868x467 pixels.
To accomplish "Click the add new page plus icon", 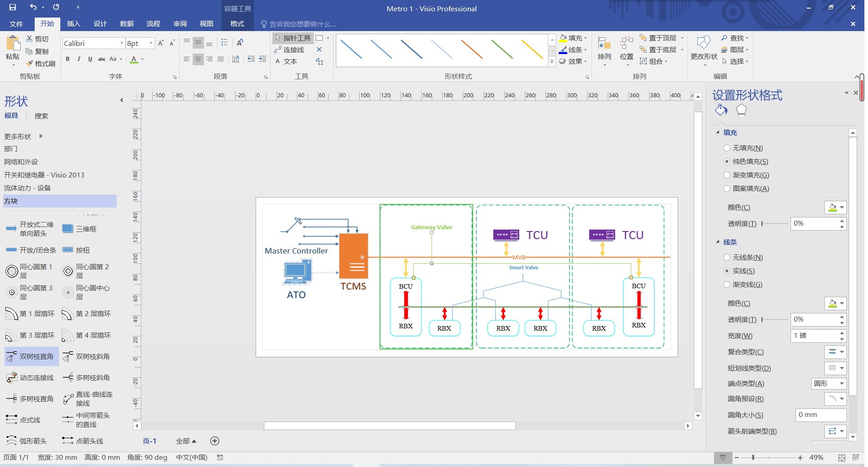I will click(215, 441).
